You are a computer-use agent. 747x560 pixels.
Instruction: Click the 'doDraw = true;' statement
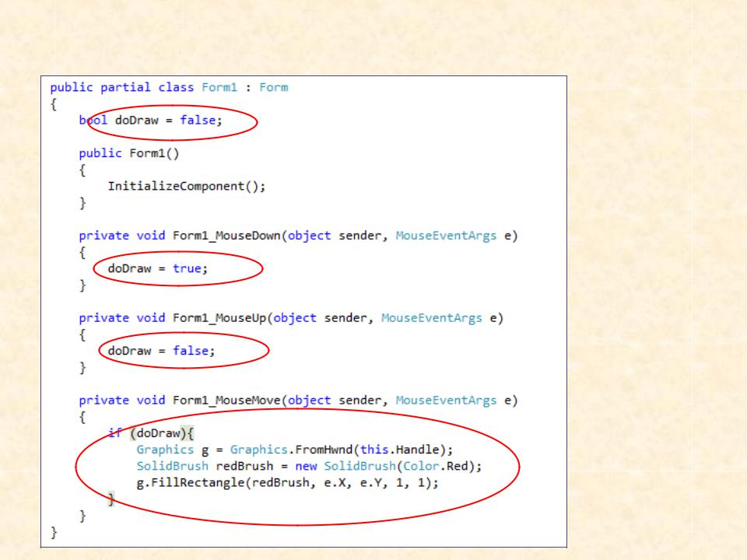point(158,268)
